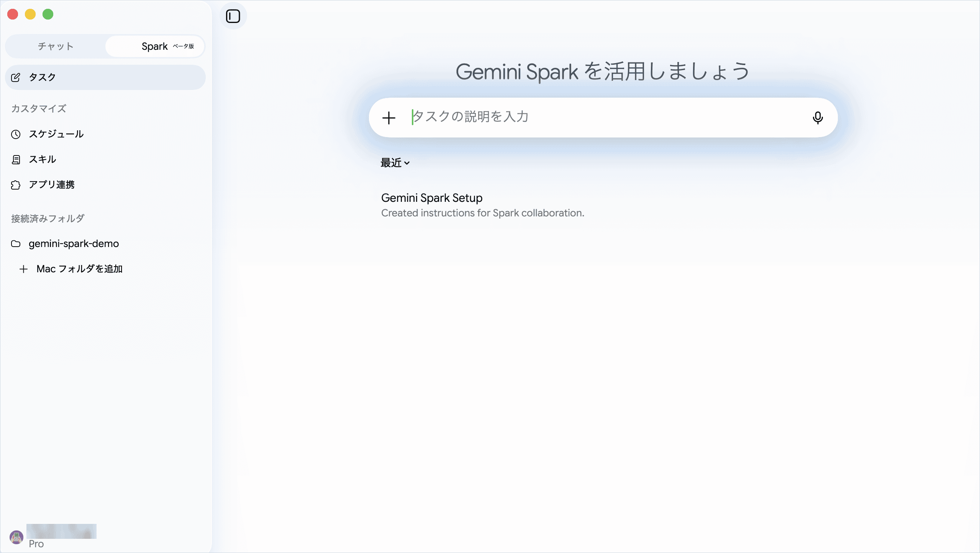
Task: Close window using the red button
Action: pos(13,15)
